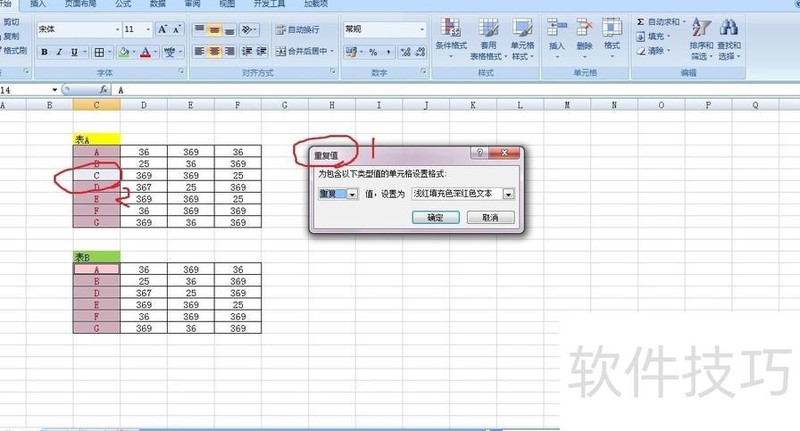The height and width of the screenshot is (431, 800).
Task: Switch to the 公式 tab
Action: click(x=123, y=4)
